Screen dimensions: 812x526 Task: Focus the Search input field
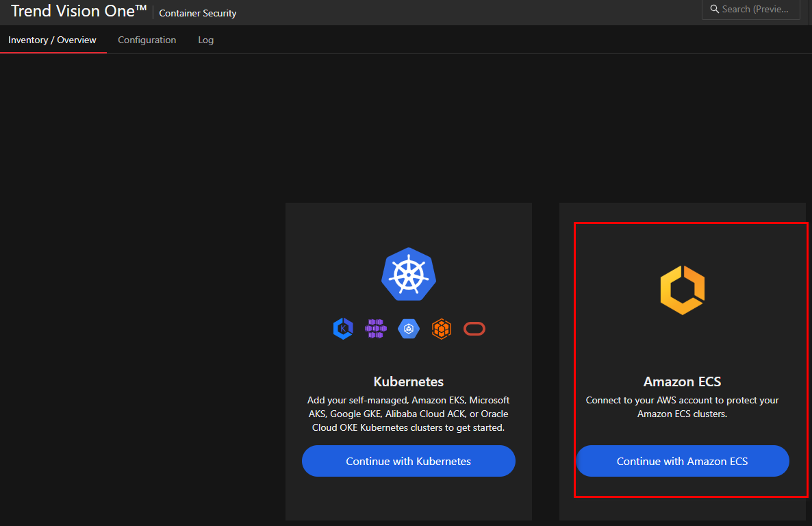click(757, 10)
